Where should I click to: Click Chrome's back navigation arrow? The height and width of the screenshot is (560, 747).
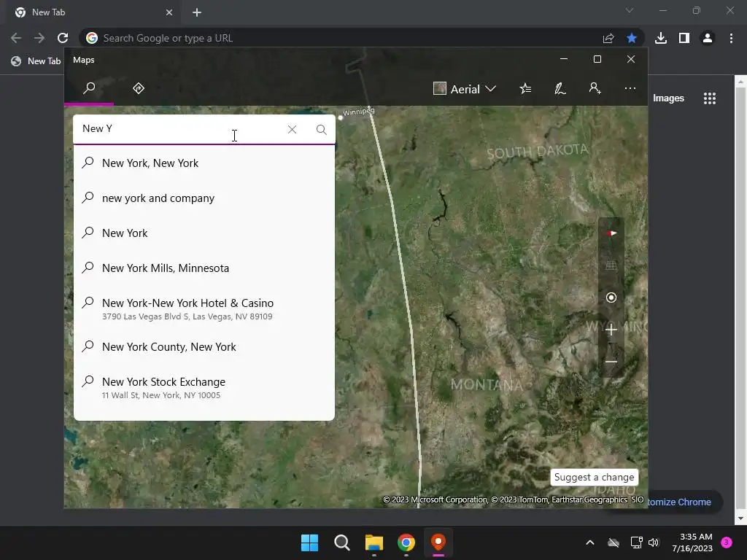pyautogui.click(x=16, y=38)
